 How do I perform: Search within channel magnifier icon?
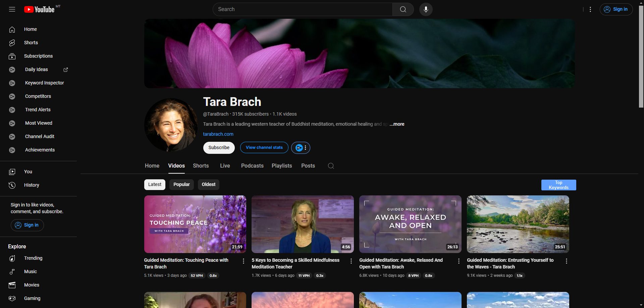331,166
